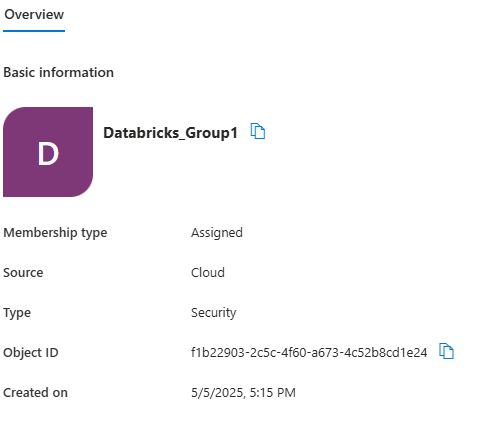499x421 pixels.
Task: Open the Overview tab
Action: tap(34, 15)
